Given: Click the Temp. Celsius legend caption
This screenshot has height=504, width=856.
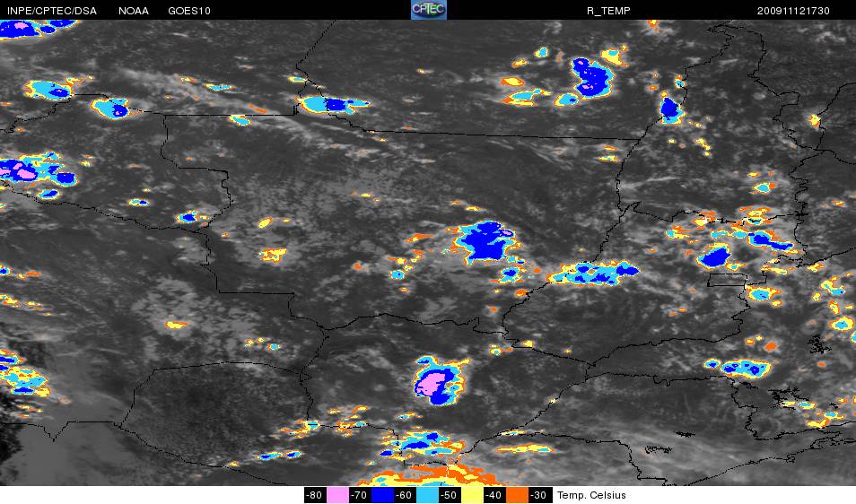Looking at the screenshot, I should pos(591,495).
